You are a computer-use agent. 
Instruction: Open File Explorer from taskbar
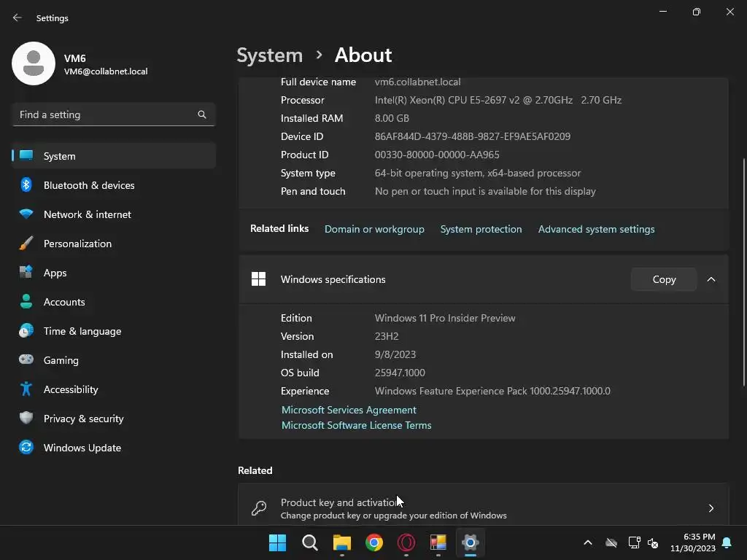[342, 542]
